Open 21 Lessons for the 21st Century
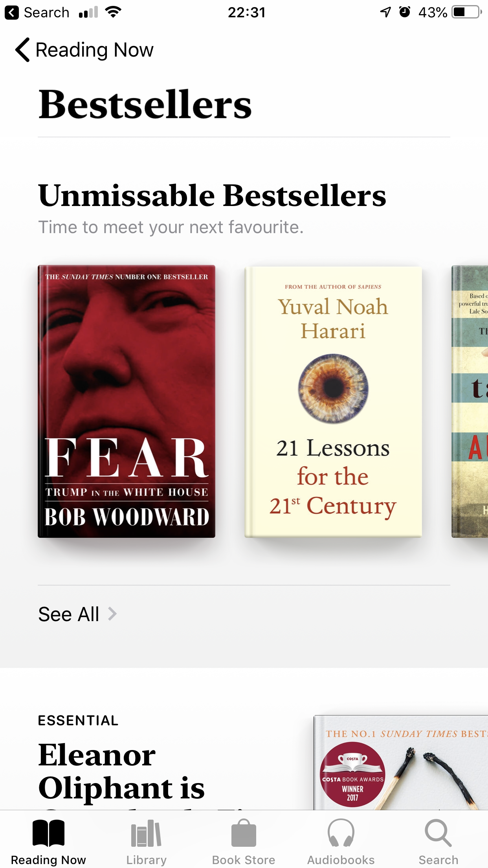The height and width of the screenshot is (868, 488). click(x=333, y=402)
